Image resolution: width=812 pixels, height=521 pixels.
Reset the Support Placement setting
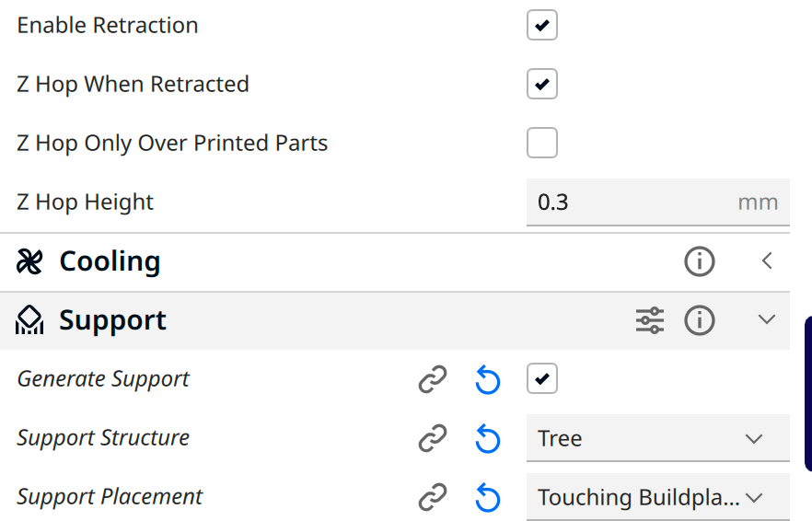[487, 498]
